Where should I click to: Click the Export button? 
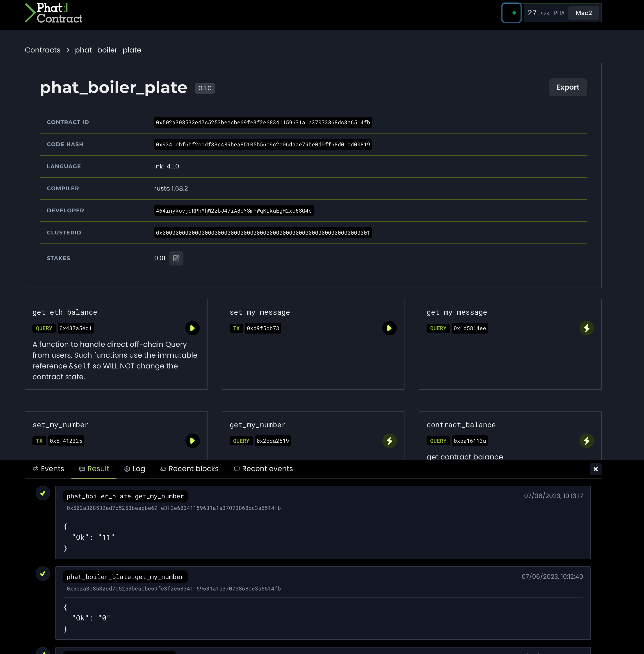tap(568, 87)
